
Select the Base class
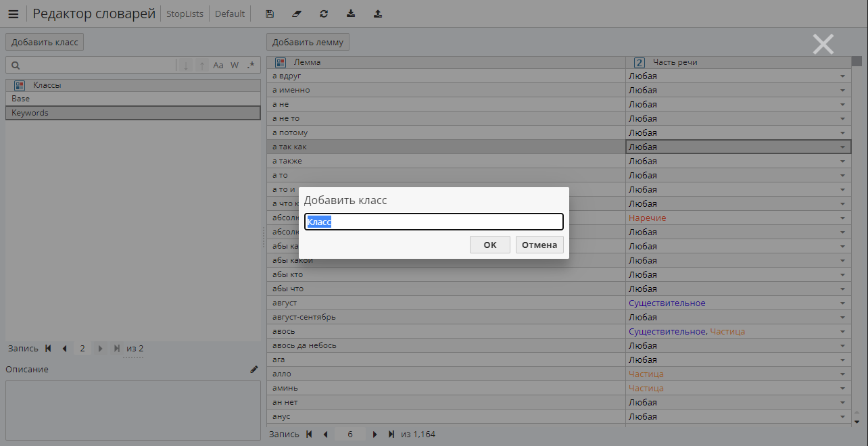point(133,99)
